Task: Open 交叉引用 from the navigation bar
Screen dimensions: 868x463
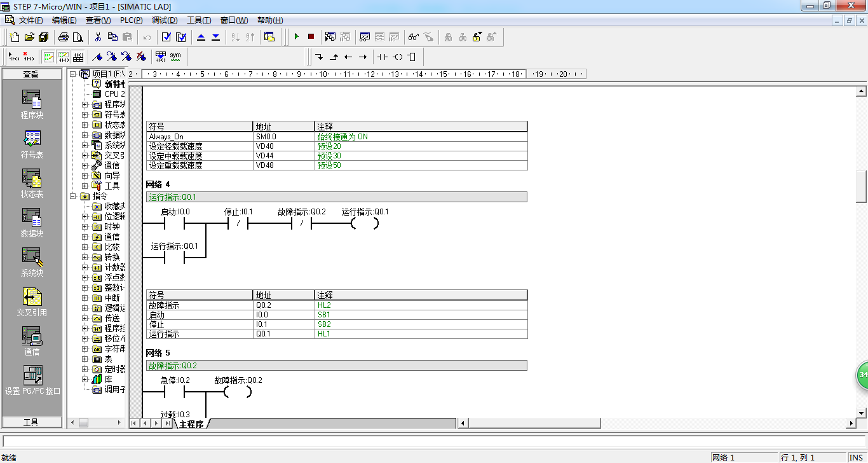Action: (32, 302)
